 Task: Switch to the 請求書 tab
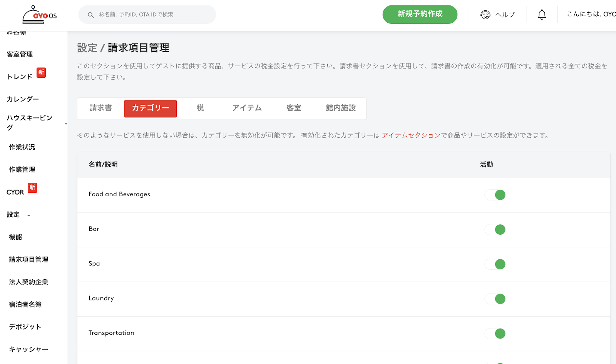(x=101, y=108)
